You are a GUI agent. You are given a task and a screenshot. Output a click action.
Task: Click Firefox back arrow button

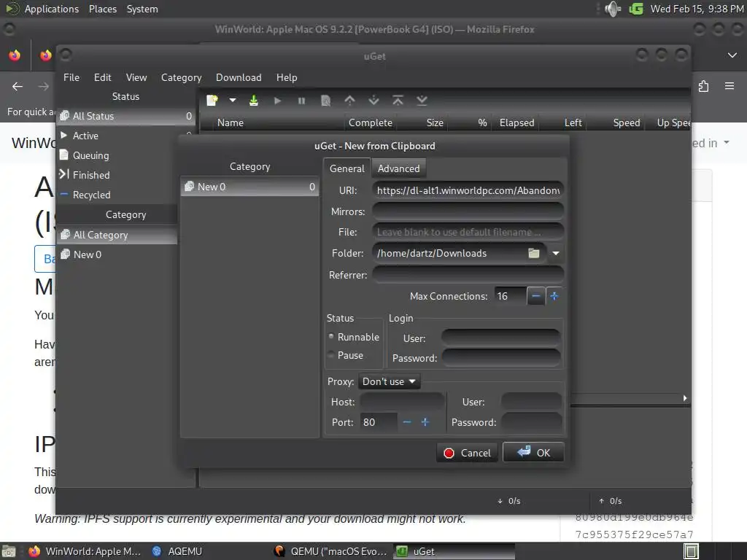[18, 86]
